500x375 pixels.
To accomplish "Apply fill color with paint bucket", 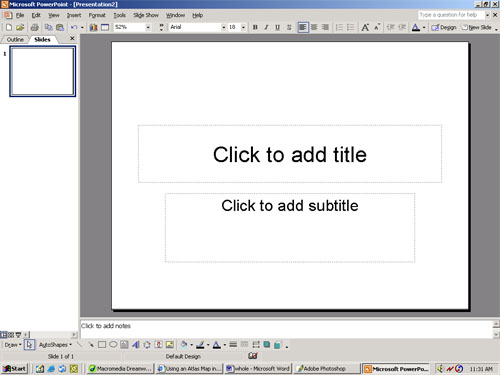I will pyautogui.click(x=184, y=345).
